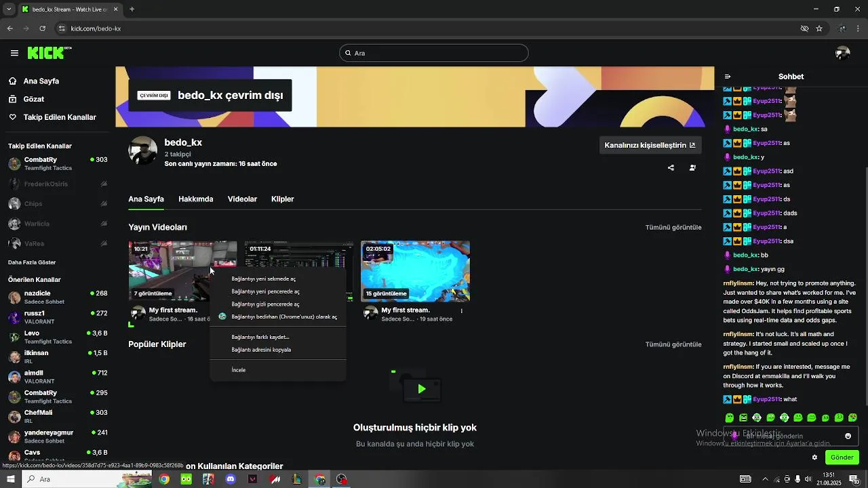Open the Windows Start menu
Screen dimensions: 868x488
coord(10,479)
